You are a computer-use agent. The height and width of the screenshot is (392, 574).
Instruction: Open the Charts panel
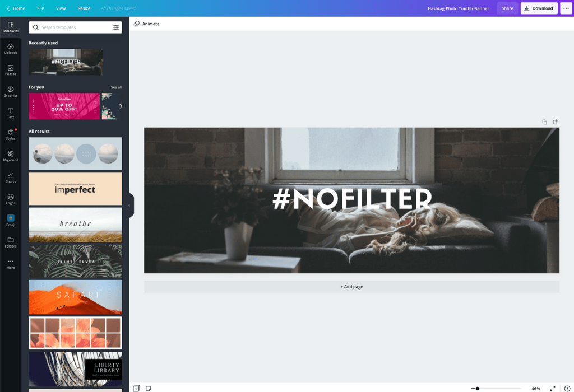(11, 178)
